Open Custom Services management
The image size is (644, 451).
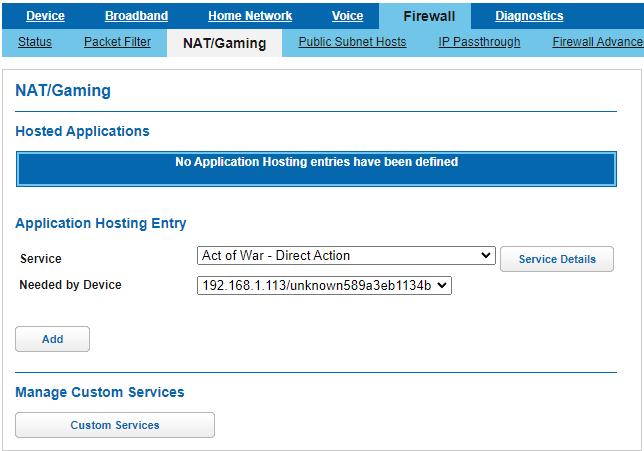coord(115,425)
